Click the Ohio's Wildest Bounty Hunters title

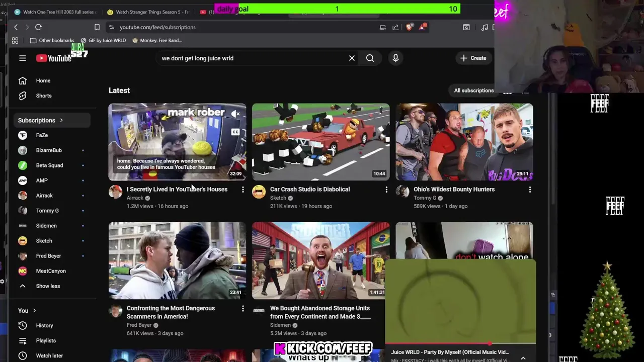tap(454, 189)
